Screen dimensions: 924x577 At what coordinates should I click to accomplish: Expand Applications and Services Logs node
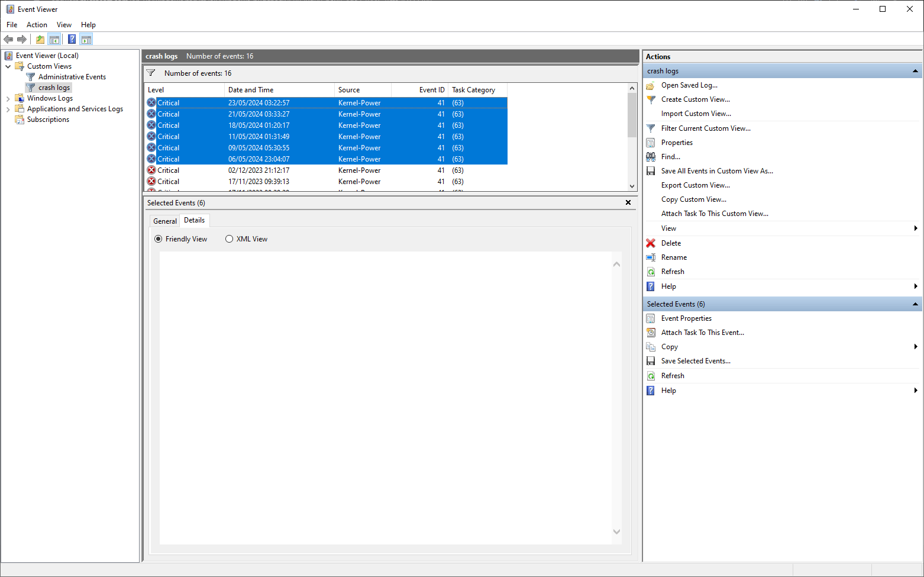pyautogui.click(x=8, y=109)
